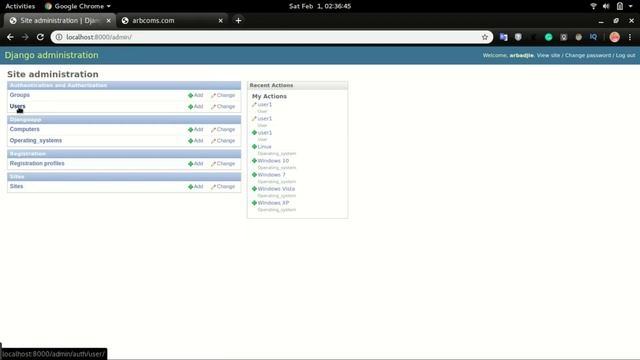Screen dimensions: 640x360
Task: Open the Activities overview
Action: point(20,6)
